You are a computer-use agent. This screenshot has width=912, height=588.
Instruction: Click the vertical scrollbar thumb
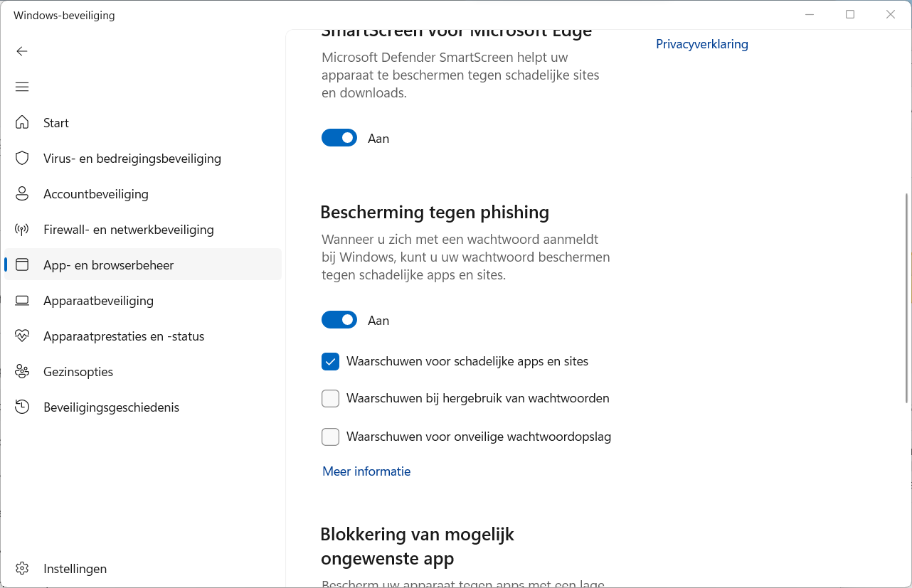pyautogui.click(x=906, y=297)
